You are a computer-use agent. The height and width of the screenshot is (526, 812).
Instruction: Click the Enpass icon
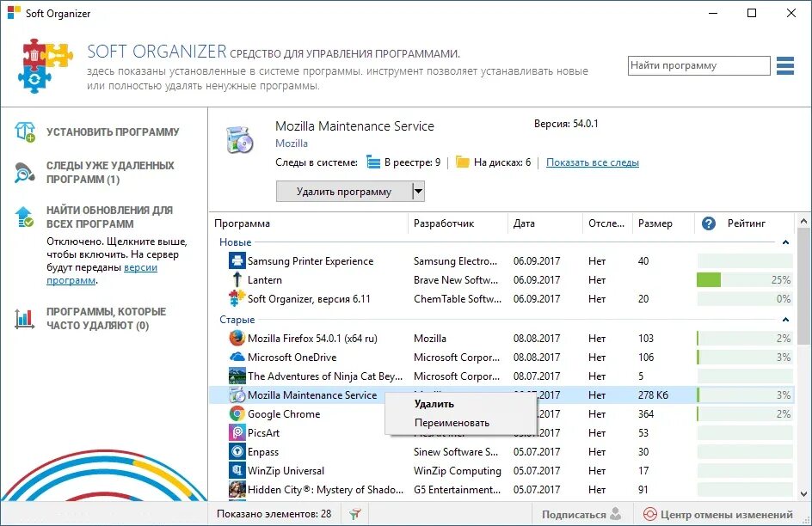[237, 451]
